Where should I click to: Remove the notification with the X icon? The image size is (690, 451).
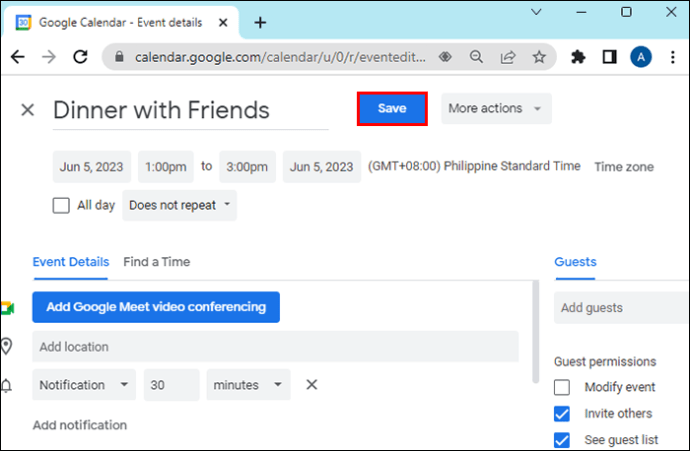click(x=311, y=385)
